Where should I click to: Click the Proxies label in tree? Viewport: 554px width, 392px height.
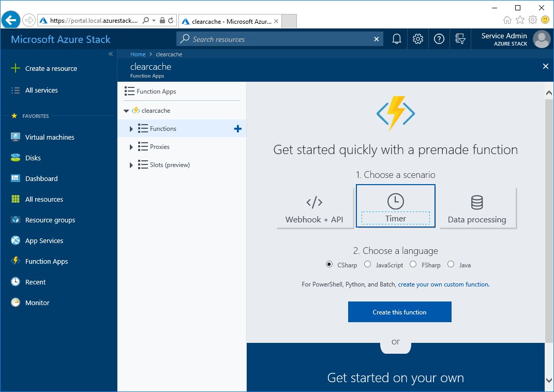pyautogui.click(x=159, y=146)
